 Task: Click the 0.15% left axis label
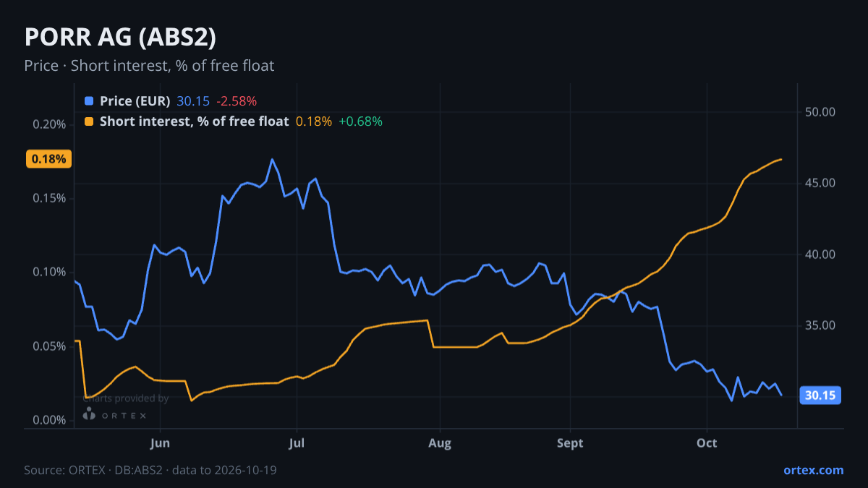point(50,198)
